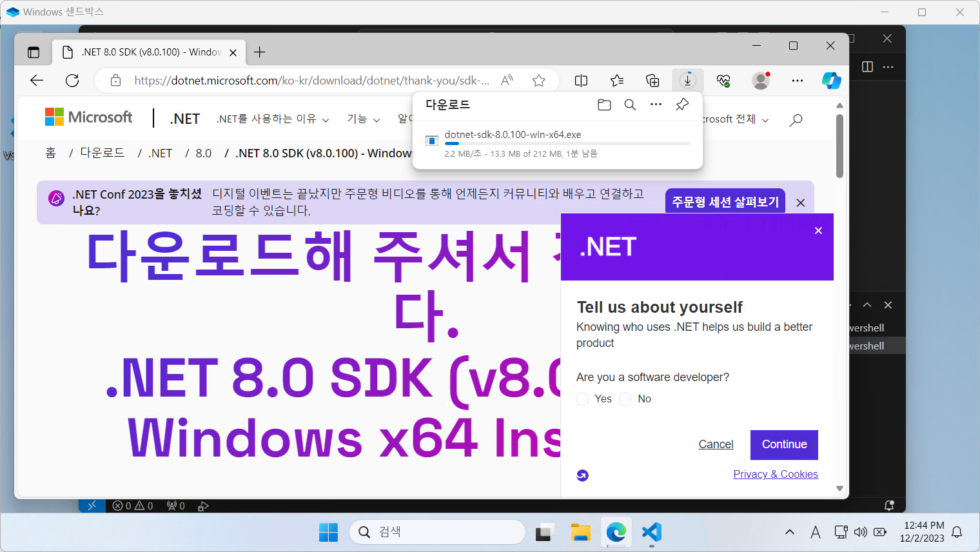Go to the '홈' breadcrumb

[51, 153]
